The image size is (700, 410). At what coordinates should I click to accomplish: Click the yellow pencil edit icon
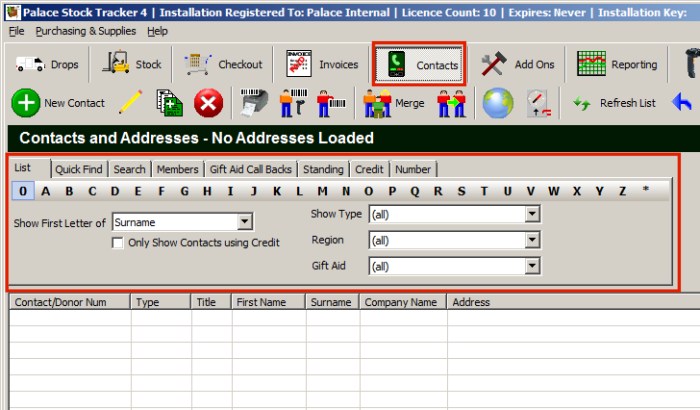click(x=130, y=102)
